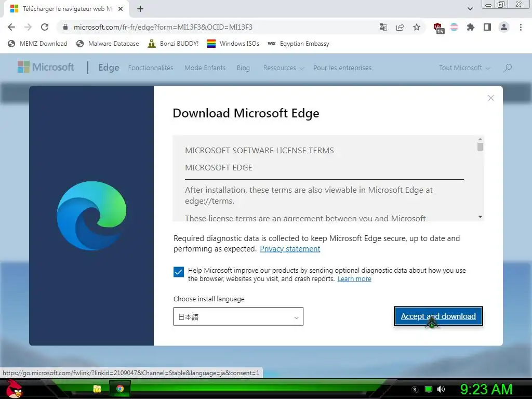Bookmark this page with the star
This screenshot has height=399, width=532.
pos(417,27)
